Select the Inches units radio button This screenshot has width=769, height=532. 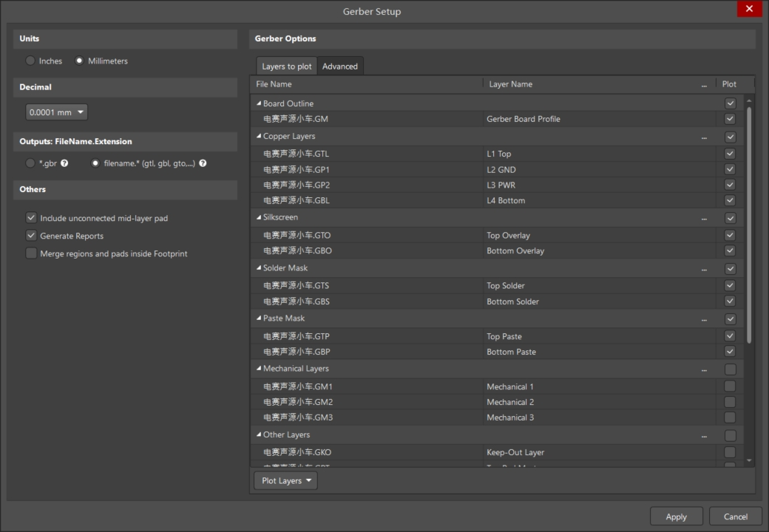(30, 61)
